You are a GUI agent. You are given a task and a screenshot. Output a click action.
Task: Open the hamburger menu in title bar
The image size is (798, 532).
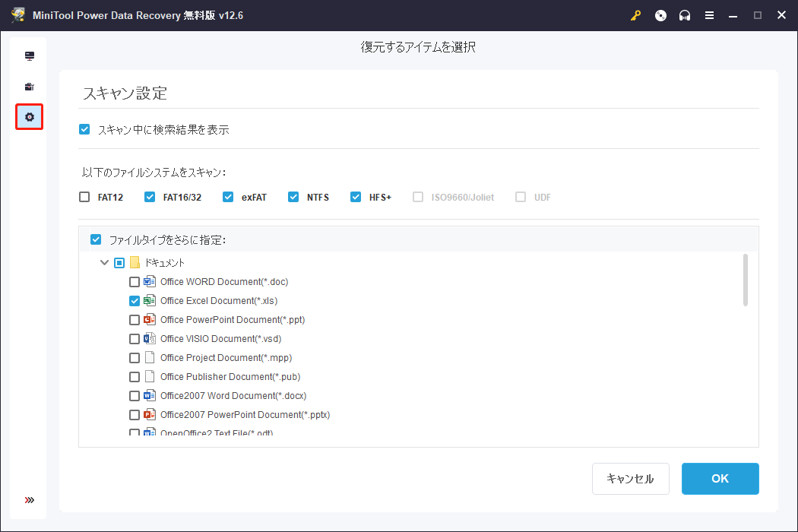(709, 15)
